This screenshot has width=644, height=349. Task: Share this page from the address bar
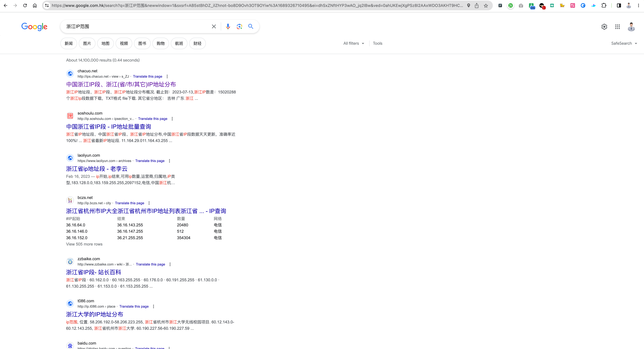[x=477, y=5]
